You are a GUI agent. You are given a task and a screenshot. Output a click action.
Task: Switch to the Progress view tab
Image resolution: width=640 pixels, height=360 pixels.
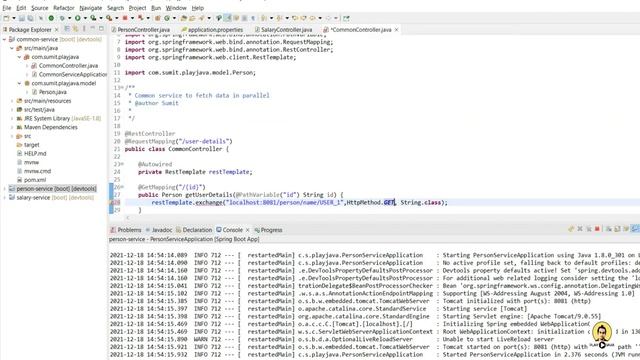tap(268, 230)
